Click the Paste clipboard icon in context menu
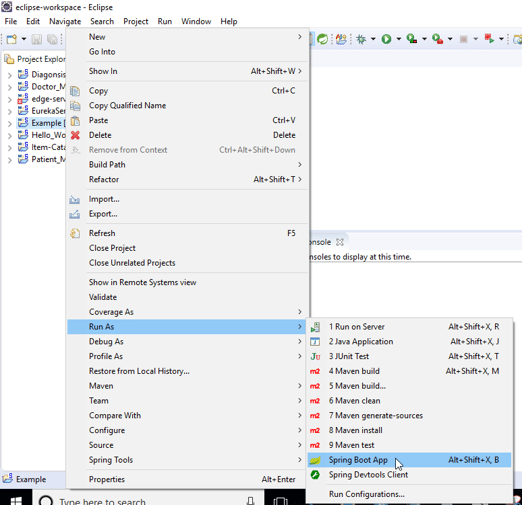 75,120
